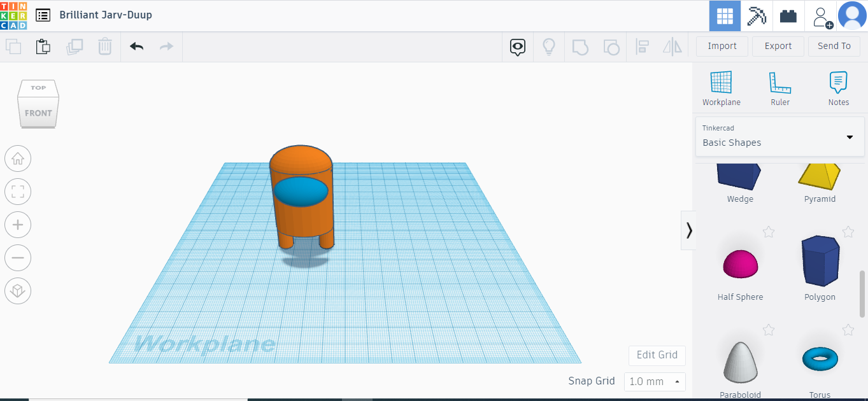Open the designs list icon beside title
The image size is (868, 401).
click(x=43, y=15)
